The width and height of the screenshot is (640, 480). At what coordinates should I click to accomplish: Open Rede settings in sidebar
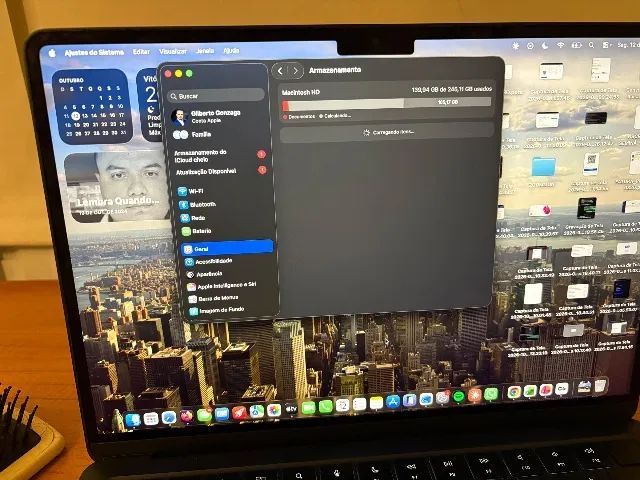coord(192,218)
